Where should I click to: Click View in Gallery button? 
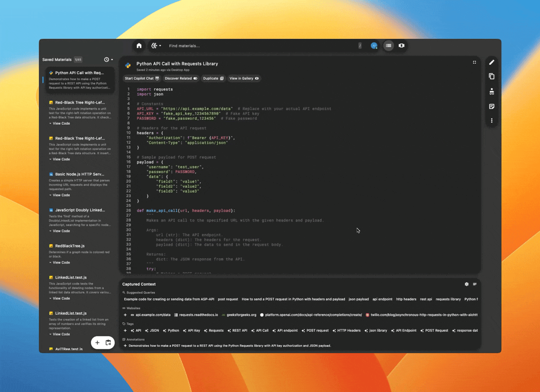pos(244,79)
